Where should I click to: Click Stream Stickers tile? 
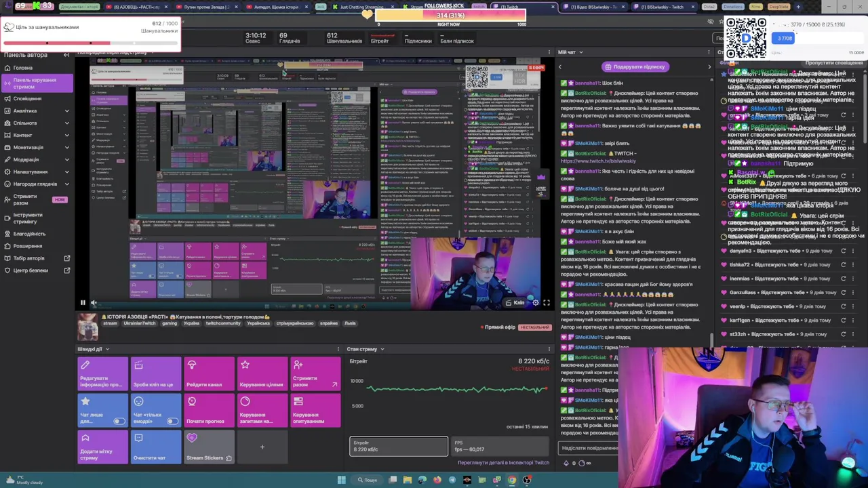[x=209, y=447]
